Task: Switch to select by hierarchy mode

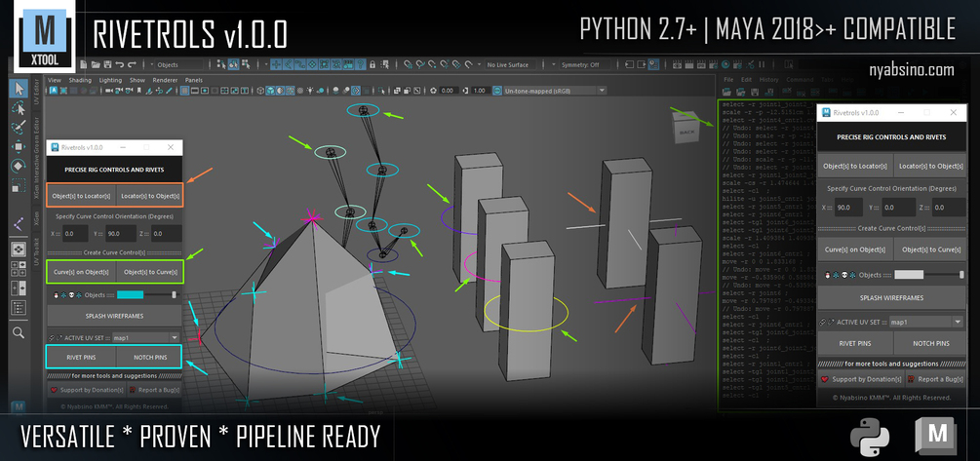Action: point(221,64)
